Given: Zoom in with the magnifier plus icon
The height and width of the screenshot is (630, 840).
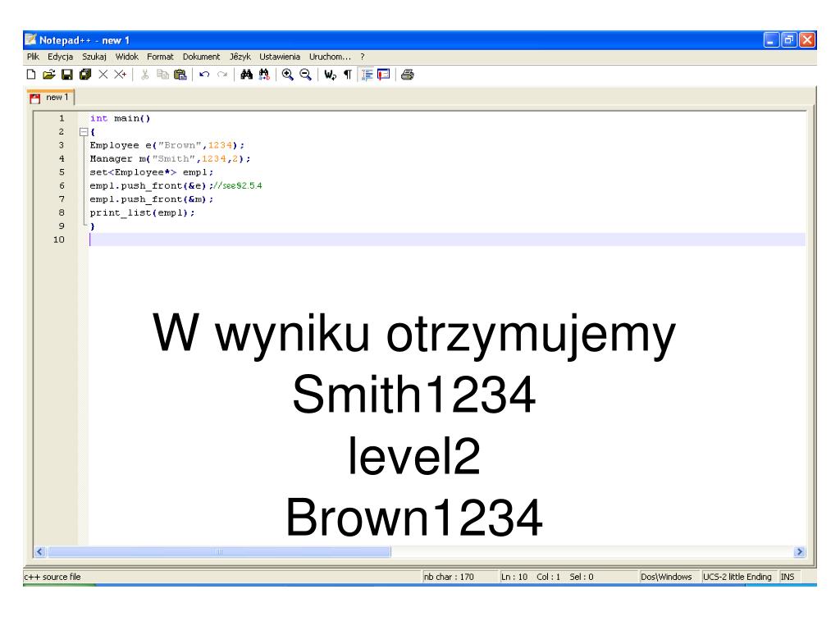Looking at the screenshot, I should (288, 75).
